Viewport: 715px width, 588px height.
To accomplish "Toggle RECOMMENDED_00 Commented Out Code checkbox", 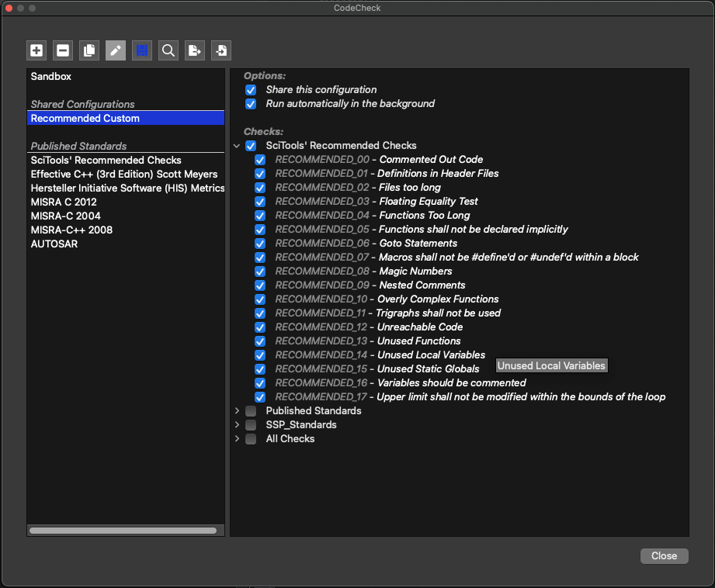I will pos(260,160).
